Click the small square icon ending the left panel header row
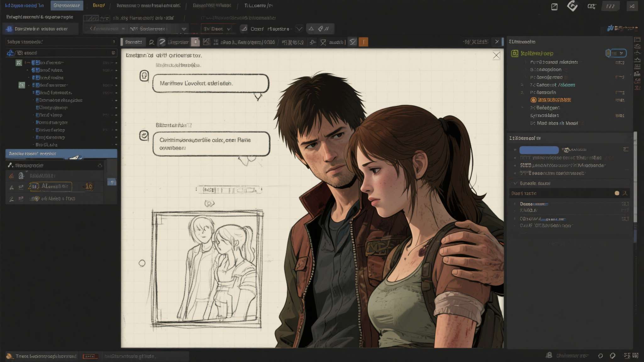644x362 pixels. [x=113, y=53]
